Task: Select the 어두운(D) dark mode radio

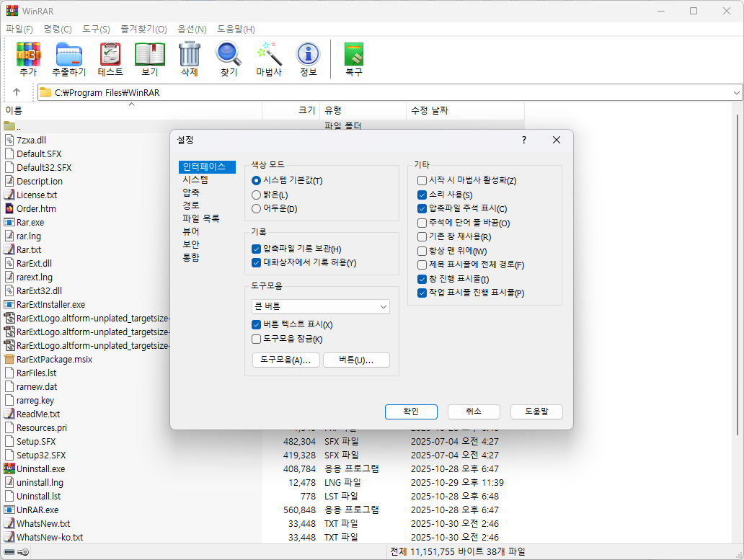Action: point(256,208)
